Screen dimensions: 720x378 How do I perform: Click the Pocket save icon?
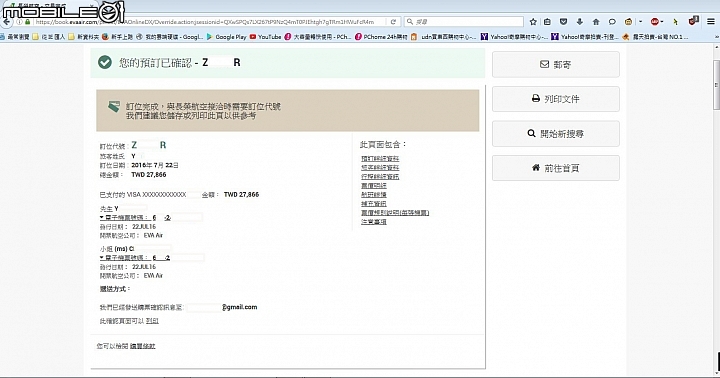coord(563,22)
